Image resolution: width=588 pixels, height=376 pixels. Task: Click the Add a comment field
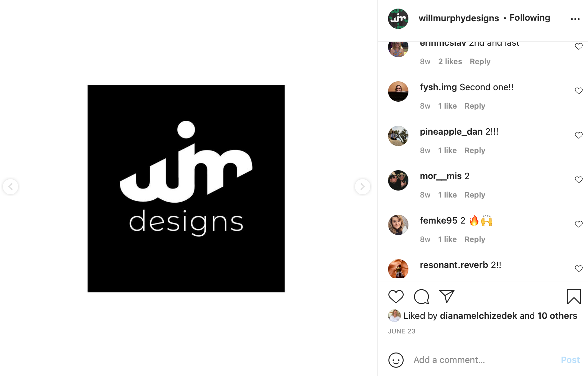483,360
